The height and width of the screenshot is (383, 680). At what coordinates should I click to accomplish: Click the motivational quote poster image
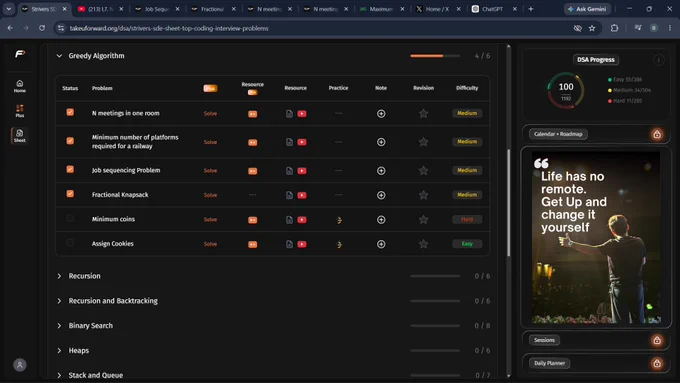pos(596,237)
